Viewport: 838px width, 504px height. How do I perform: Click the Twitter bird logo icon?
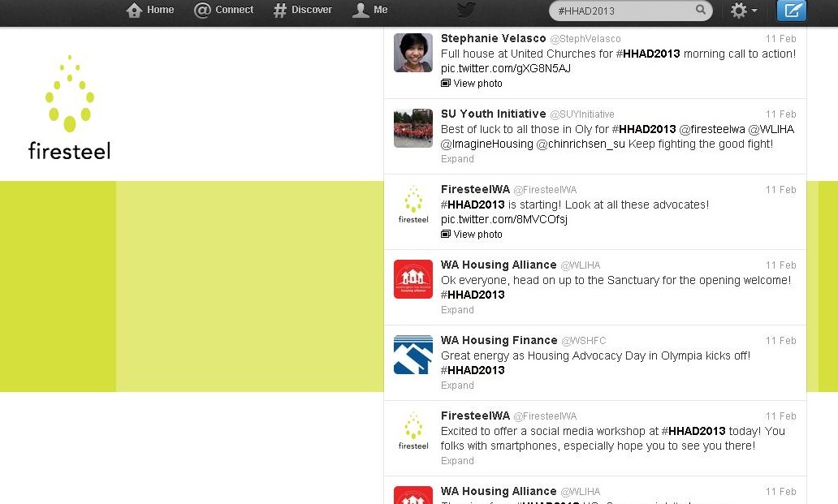pos(465,10)
